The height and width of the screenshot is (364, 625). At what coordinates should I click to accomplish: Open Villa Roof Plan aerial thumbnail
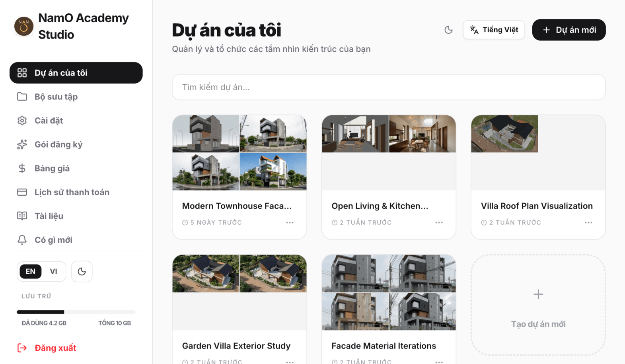click(x=504, y=134)
